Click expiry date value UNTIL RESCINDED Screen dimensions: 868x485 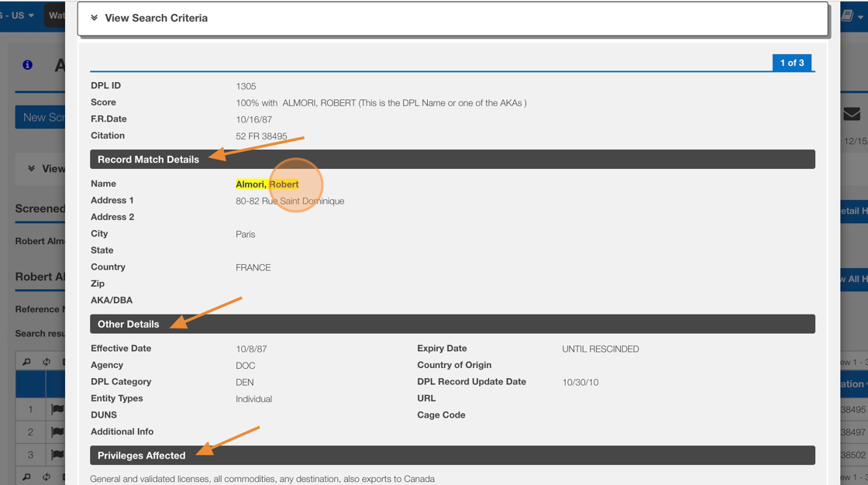[601, 349]
